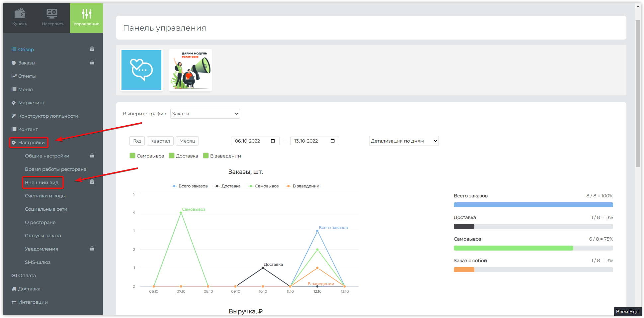Open Уведомления settings

coord(41,249)
